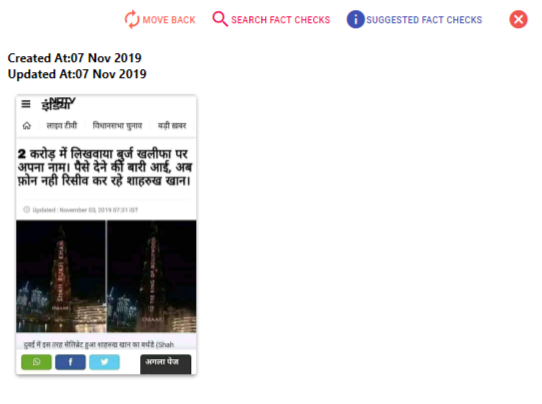Click the home icon in NDTV navigation
This screenshot has height=404, width=542.
pos(27,126)
